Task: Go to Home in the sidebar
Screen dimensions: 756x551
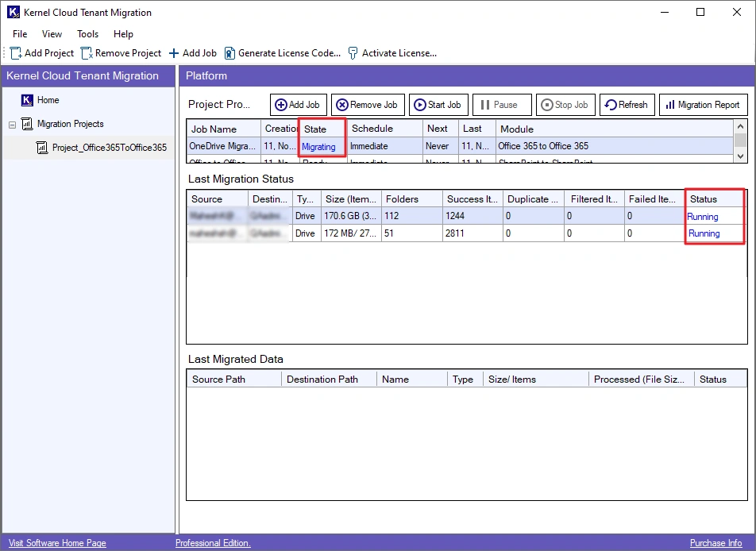Action: pos(48,100)
